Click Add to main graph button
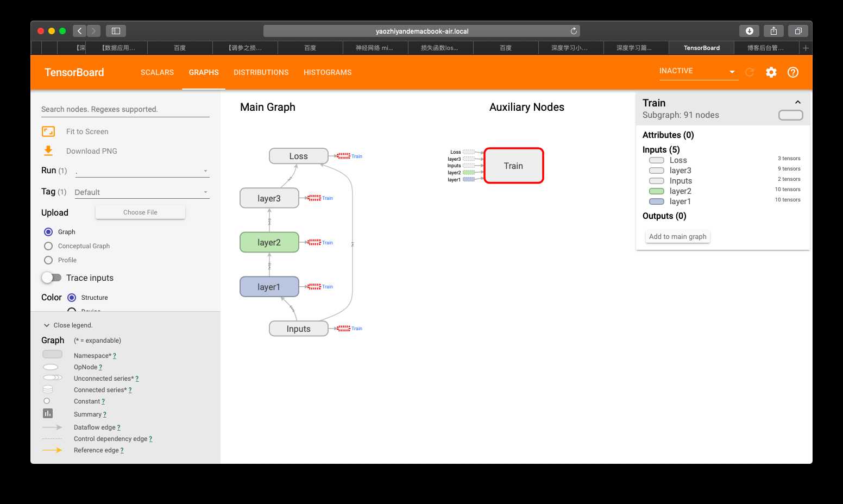Viewport: 843px width, 504px height. [x=678, y=236]
